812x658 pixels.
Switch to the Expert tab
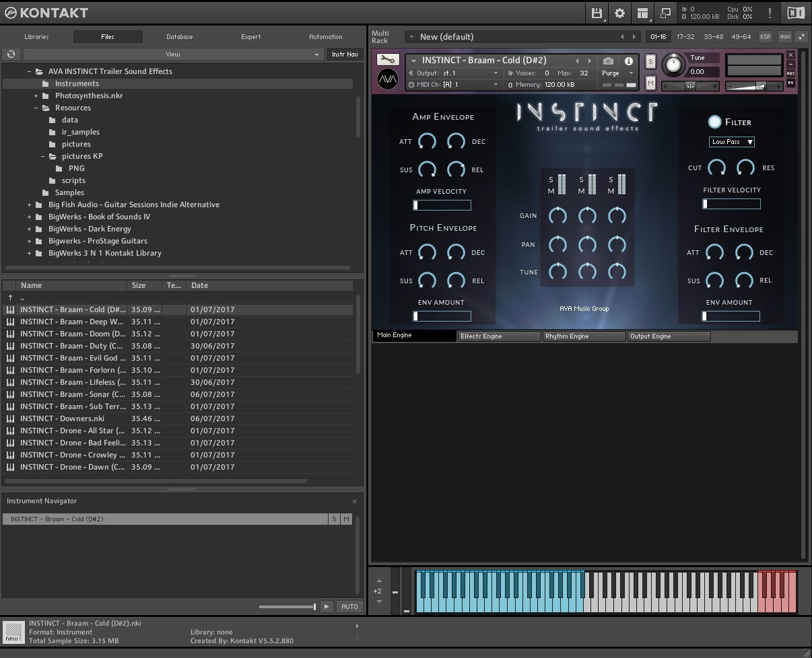click(251, 37)
